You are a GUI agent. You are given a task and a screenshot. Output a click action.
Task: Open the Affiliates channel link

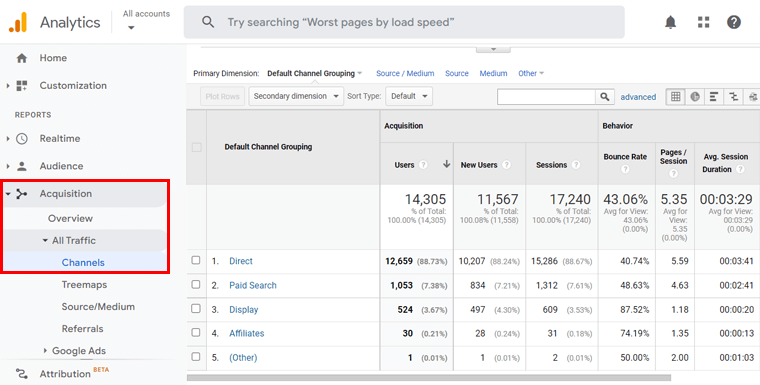coord(247,333)
